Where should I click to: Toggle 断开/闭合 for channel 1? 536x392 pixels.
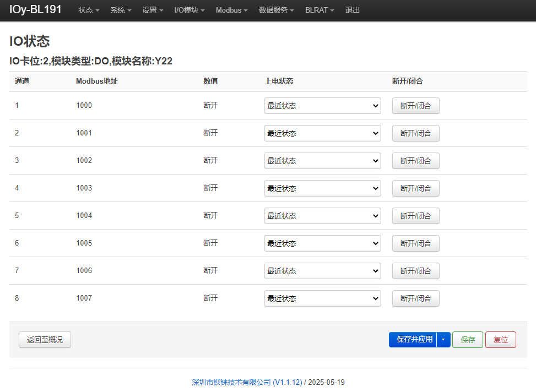416,106
